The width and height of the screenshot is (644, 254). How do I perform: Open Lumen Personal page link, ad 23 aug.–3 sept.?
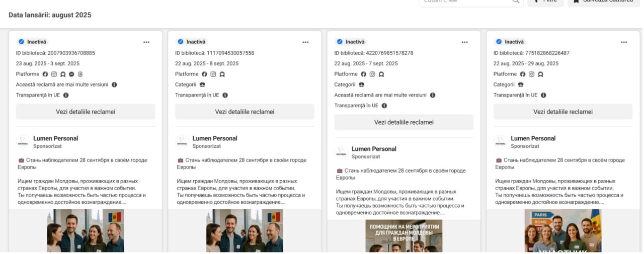coord(55,138)
